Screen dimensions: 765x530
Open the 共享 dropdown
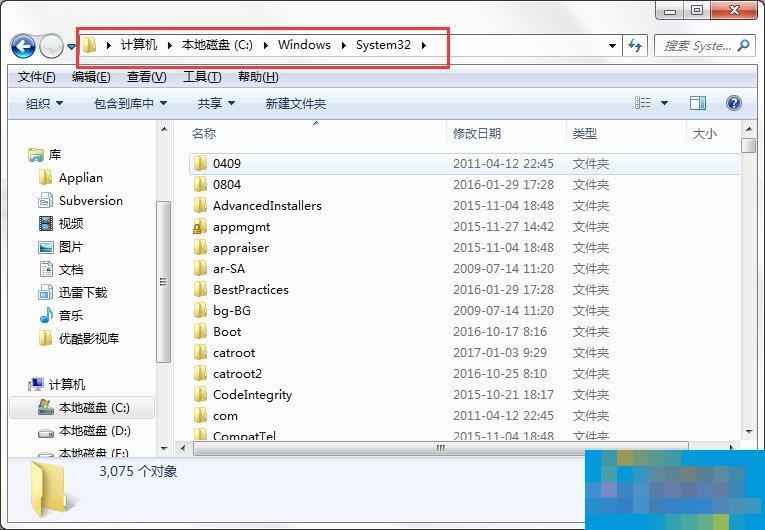tap(216, 103)
